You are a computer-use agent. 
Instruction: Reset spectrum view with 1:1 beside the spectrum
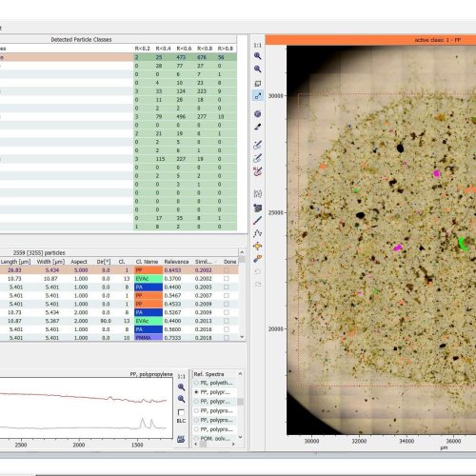pyautogui.click(x=181, y=376)
